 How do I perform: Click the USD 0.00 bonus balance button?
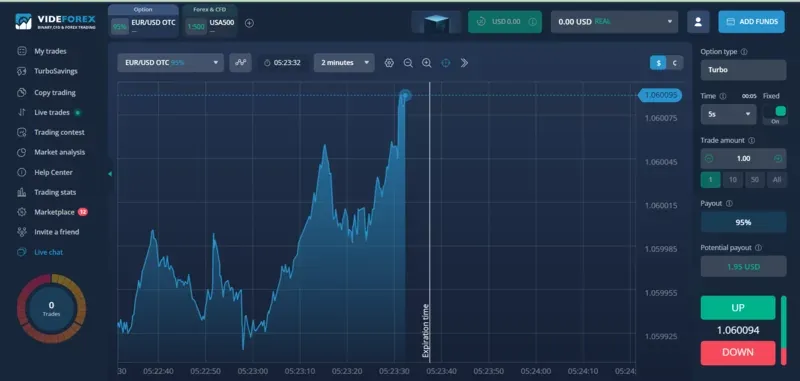[505, 22]
